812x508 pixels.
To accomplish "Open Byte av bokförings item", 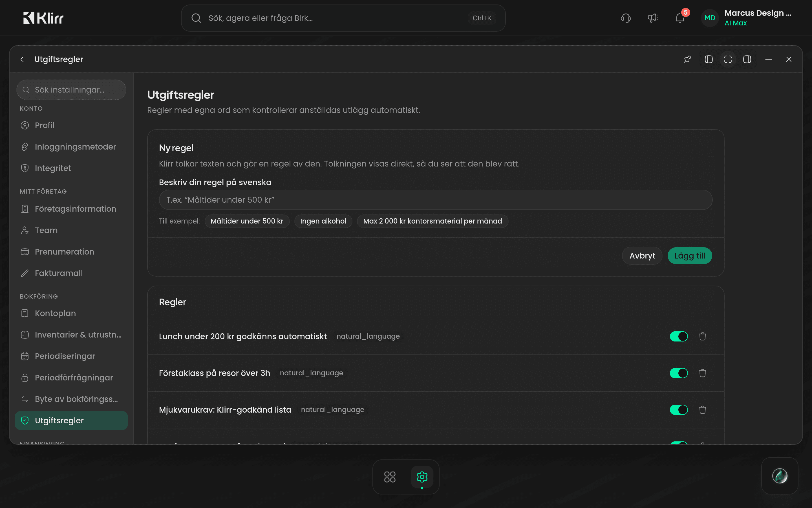I will click(71, 399).
